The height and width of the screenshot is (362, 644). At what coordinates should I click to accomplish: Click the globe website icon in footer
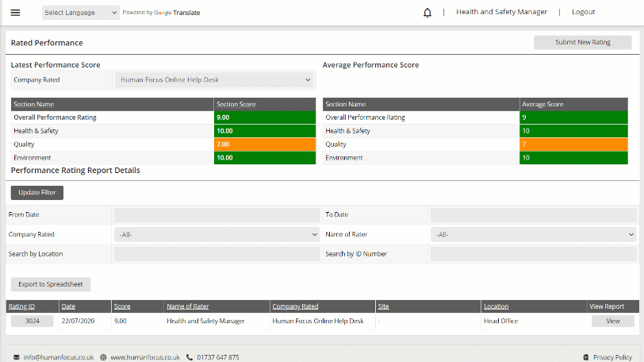(104, 357)
